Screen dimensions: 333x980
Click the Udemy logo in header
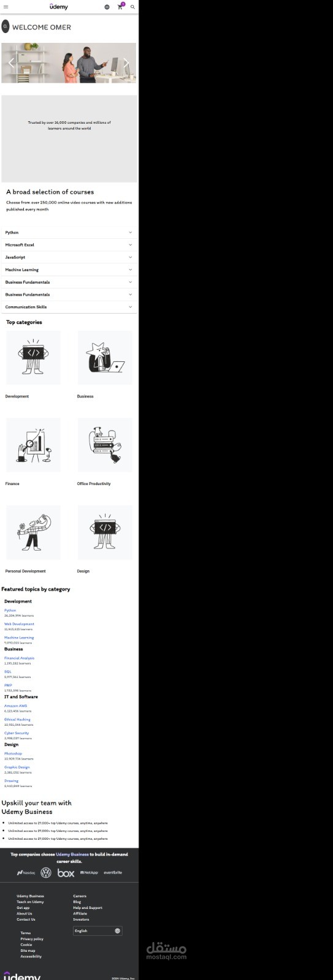point(59,7)
